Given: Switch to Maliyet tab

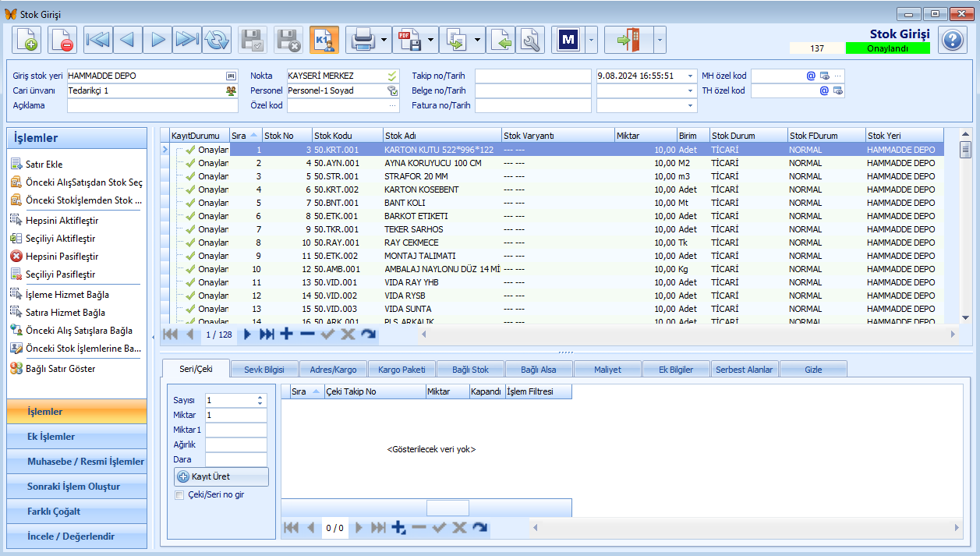Looking at the screenshot, I should (608, 370).
